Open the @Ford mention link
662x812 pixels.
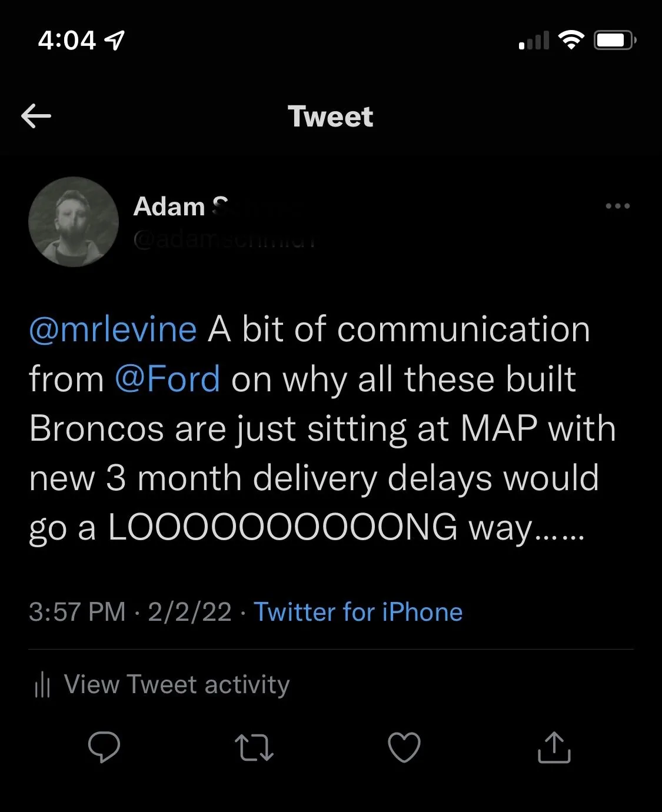coord(167,379)
